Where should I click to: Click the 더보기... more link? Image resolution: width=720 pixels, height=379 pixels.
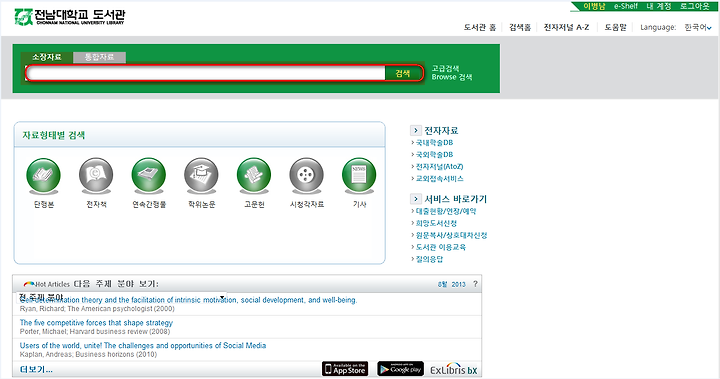36,369
